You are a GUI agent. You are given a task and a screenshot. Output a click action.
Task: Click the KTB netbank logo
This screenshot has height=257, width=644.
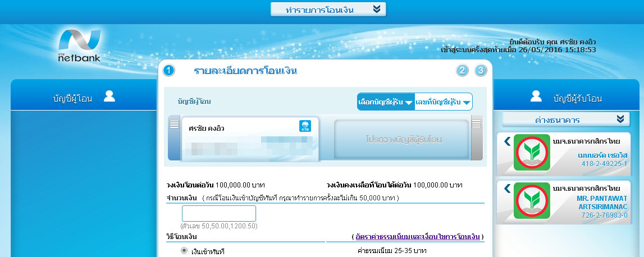[79, 45]
